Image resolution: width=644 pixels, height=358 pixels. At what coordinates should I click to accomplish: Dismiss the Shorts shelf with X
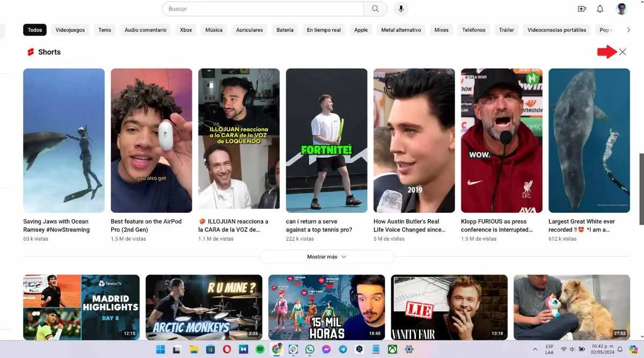point(623,52)
